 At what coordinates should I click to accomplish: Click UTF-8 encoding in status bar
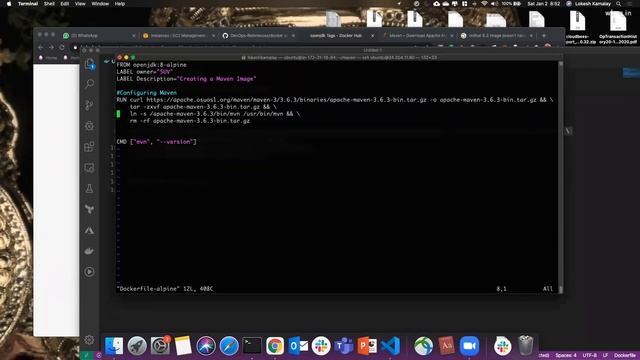click(589, 356)
